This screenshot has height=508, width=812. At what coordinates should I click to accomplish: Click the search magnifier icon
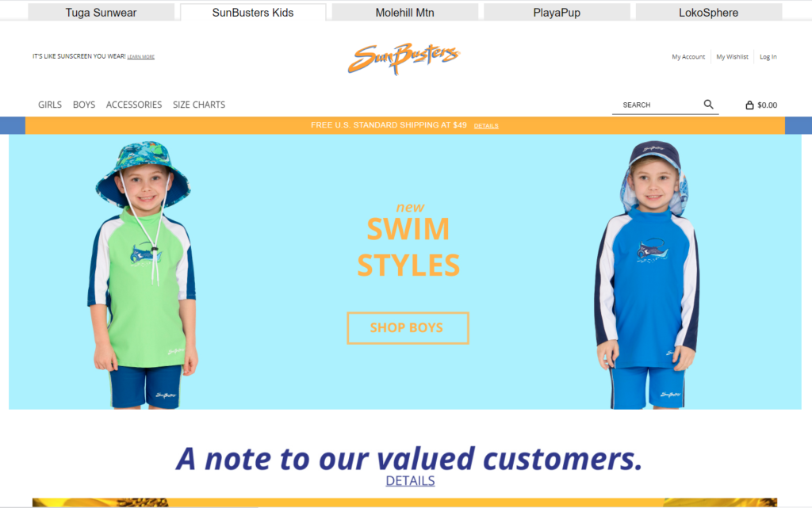(x=708, y=105)
